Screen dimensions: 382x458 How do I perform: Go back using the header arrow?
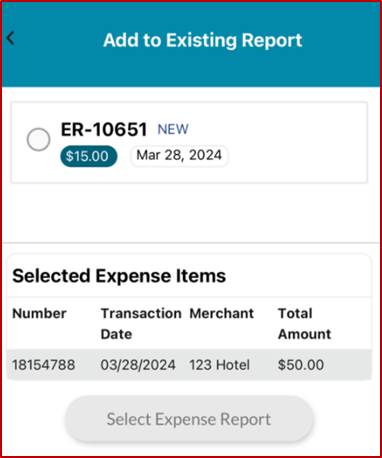[10, 38]
